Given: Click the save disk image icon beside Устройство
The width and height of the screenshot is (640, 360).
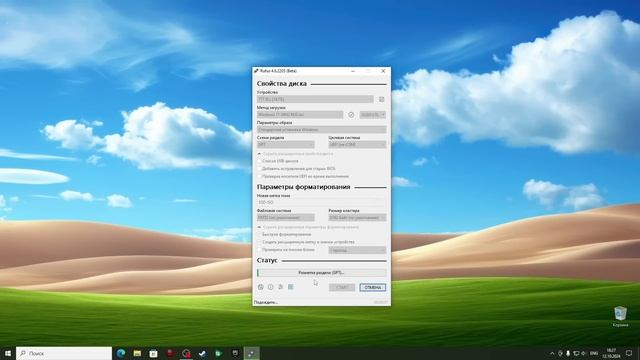Looking at the screenshot, I should [x=382, y=99].
